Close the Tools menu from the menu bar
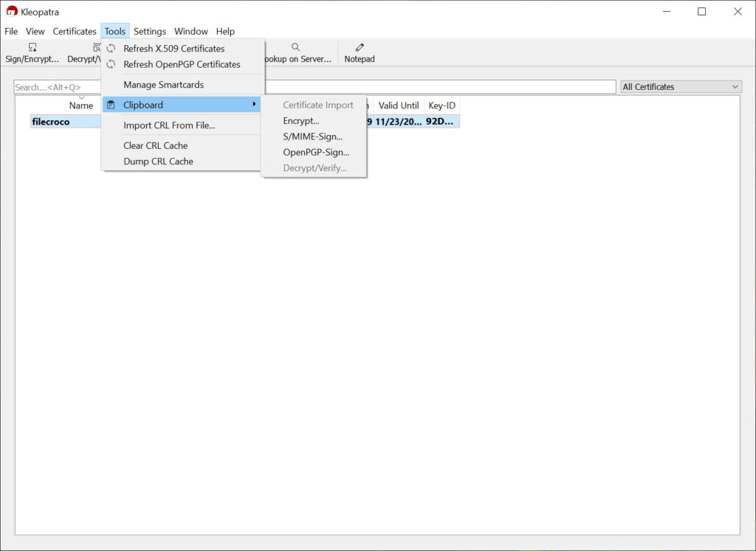This screenshot has height=551, width=756. click(x=115, y=31)
